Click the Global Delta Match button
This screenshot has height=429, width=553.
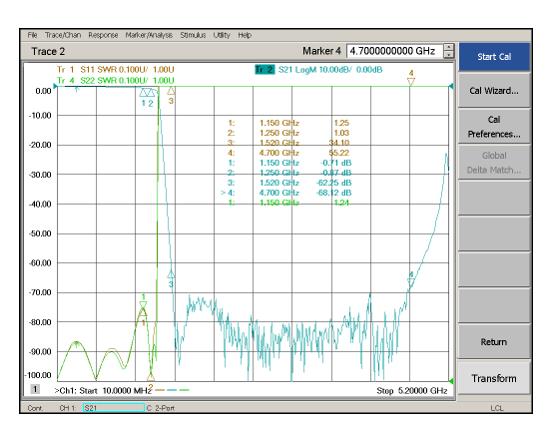(494, 163)
